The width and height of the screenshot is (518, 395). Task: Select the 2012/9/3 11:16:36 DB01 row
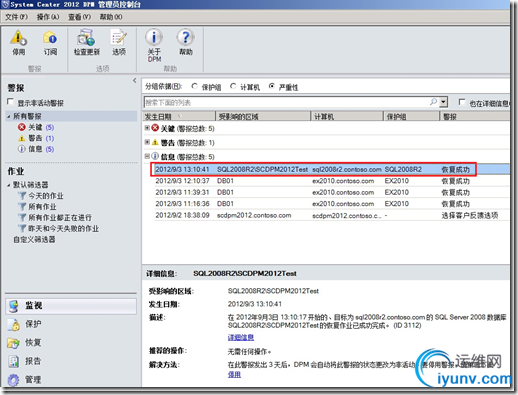(331, 204)
